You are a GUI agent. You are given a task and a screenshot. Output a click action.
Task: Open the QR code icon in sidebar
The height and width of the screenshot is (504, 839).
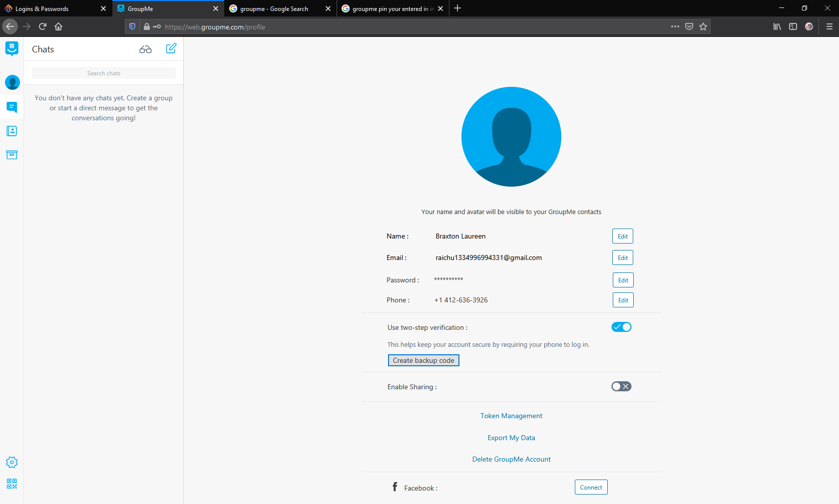12,484
